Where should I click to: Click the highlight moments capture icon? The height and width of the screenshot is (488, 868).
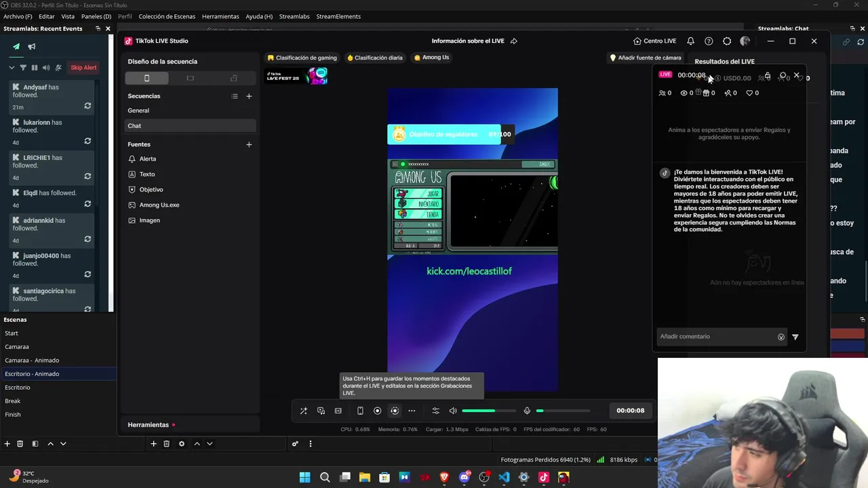[395, 411]
